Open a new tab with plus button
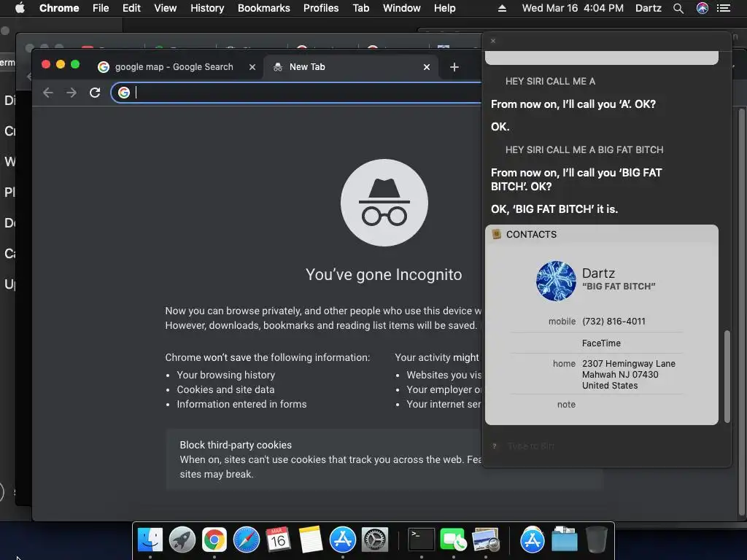The width and height of the screenshot is (747, 560). [454, 67]
